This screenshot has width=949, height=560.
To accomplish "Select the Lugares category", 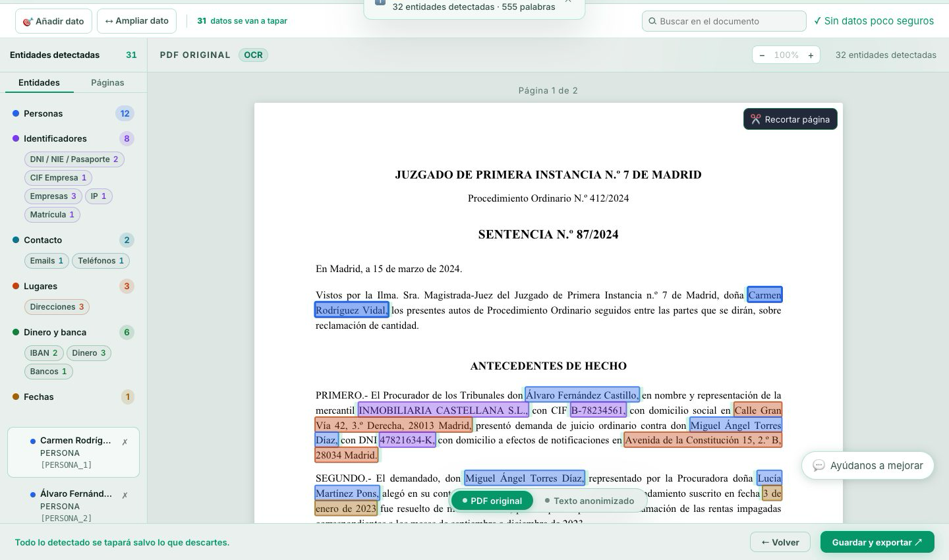I will [x=73, y=286].
